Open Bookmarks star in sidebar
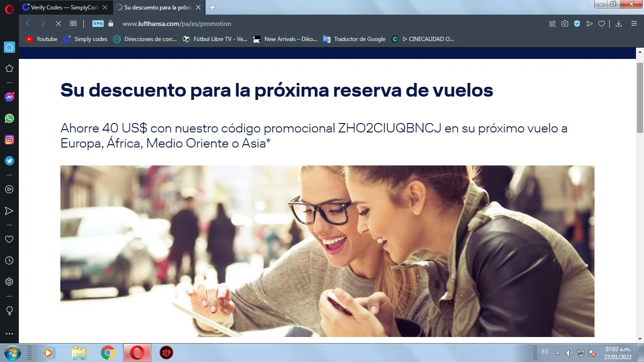Image resolution: width=644 pixels, height=362 pixels. point(9,68)
